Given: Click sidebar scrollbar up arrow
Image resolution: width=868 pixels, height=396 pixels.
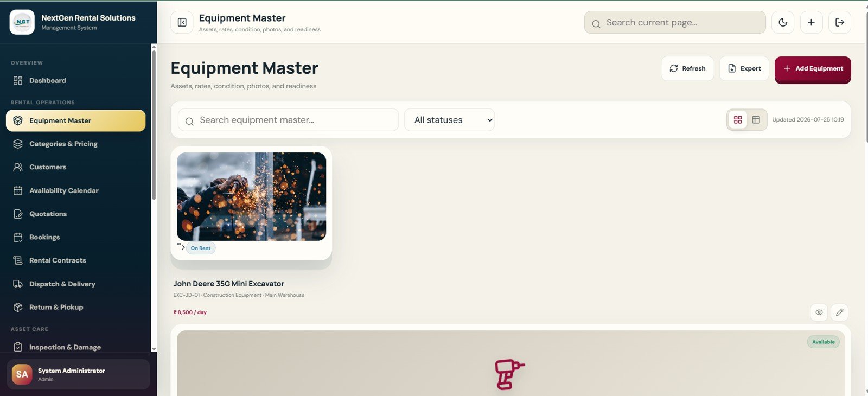Looking at the screenshot, I should [154, 47].
